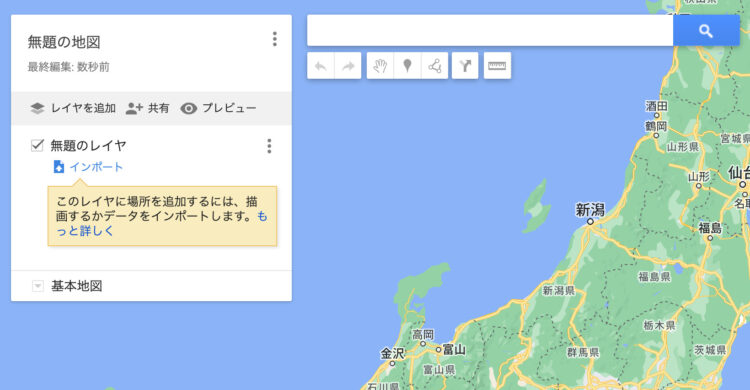Screen dimensions: 750x390
Task: Click the 新潟 city label on map
Action: [590, 210]
